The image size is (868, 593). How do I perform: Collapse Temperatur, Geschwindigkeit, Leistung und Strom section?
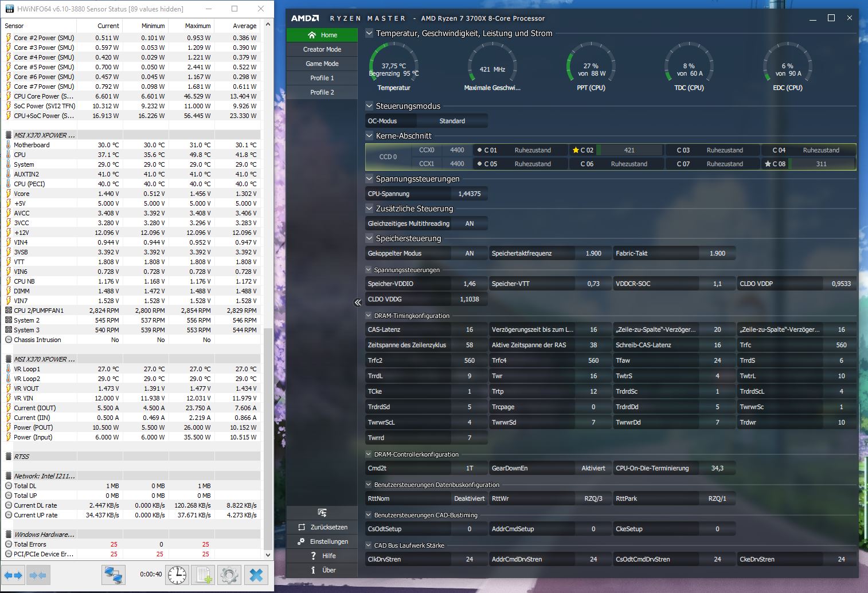tap(369, 33)
